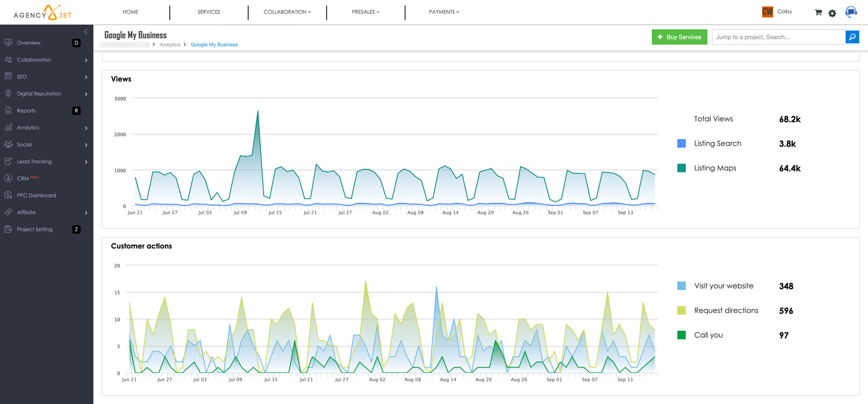Expand the Analytics sidebar chevron
The width and height of the screenshot is (868, 404).
tap(86, 128)
